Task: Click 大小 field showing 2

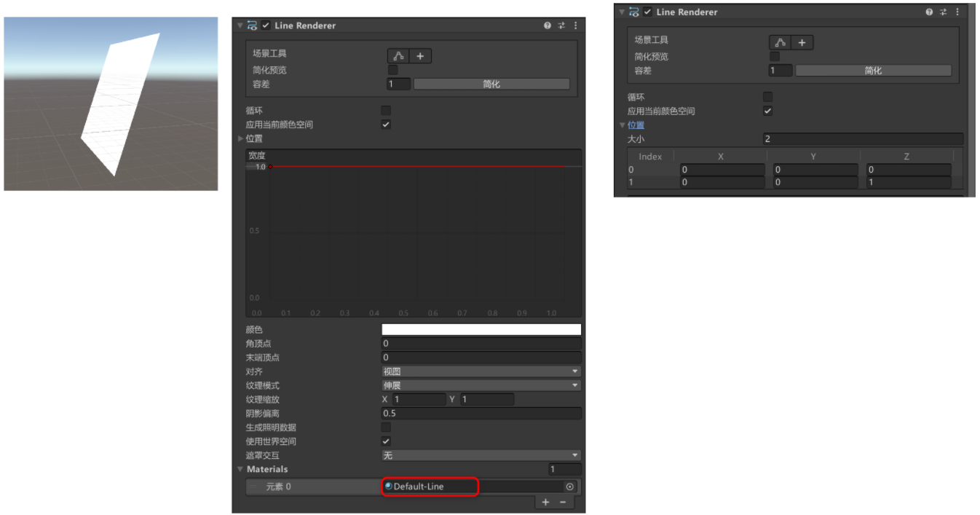Action: tap(863, 139)
